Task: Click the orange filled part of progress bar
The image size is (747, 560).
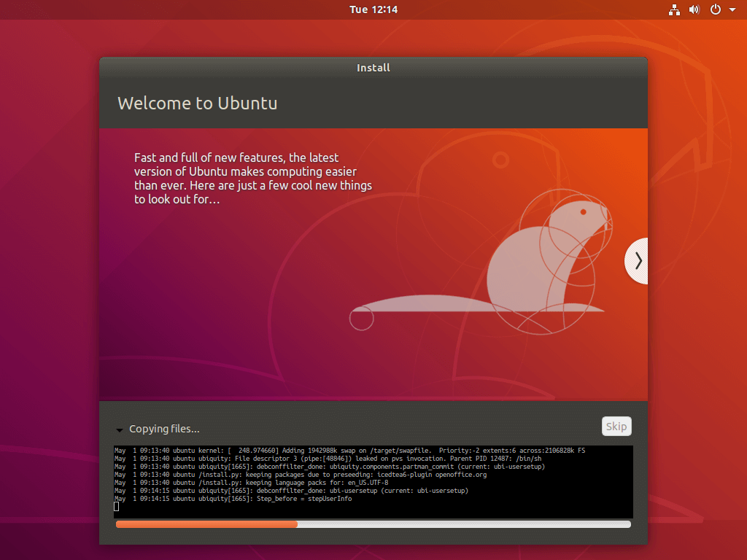Action: point(206,524)
